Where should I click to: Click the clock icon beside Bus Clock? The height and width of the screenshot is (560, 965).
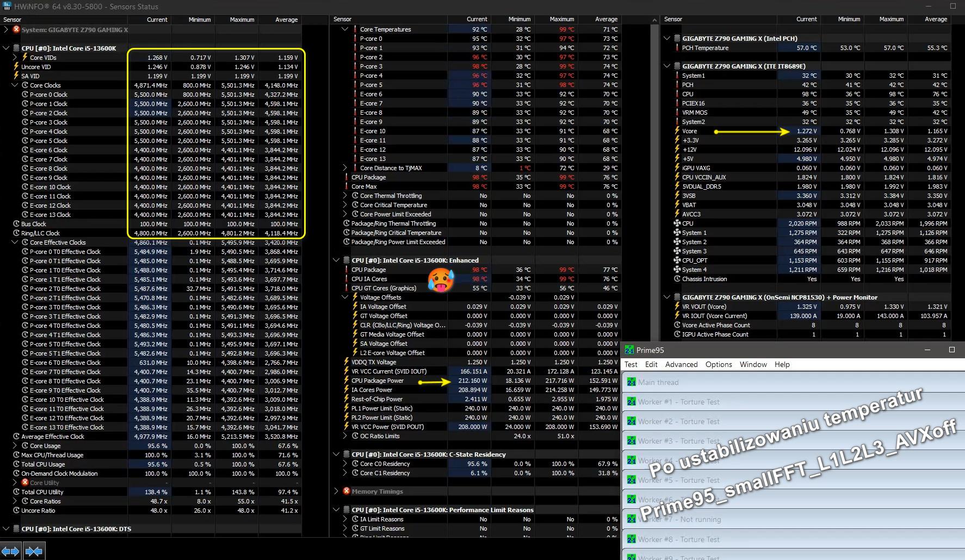click(16, 224)
